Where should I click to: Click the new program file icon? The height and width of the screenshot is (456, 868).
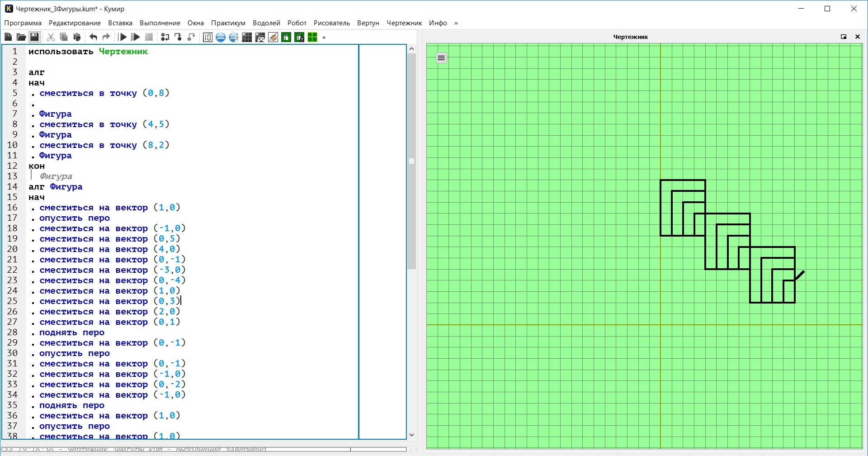[8, 37]
